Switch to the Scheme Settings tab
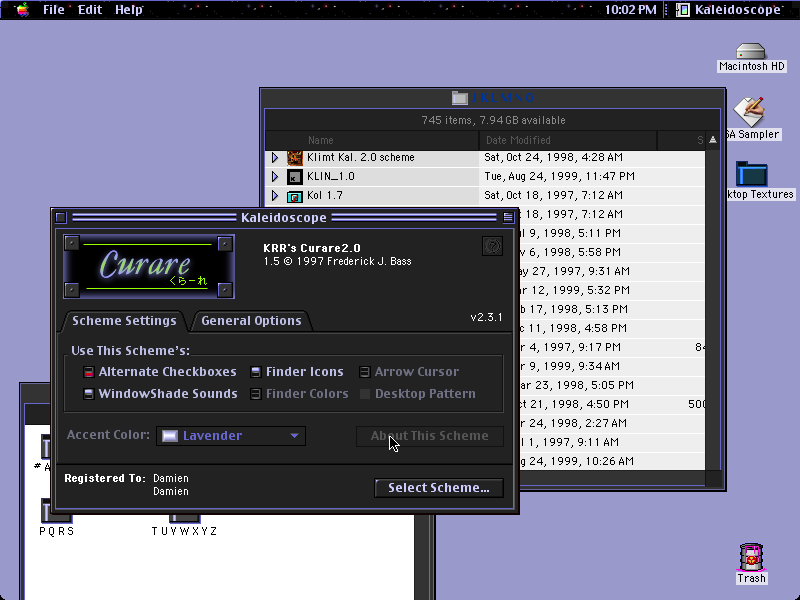800x600 pixels. coord(124,320)
